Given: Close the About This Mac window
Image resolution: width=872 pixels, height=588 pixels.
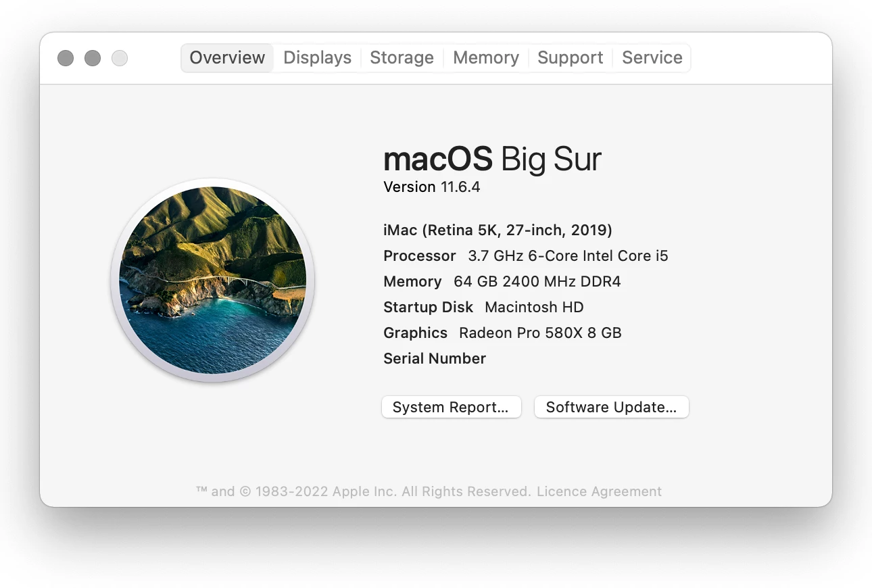Looking at the screenshot, I should [x=66, y=58].
